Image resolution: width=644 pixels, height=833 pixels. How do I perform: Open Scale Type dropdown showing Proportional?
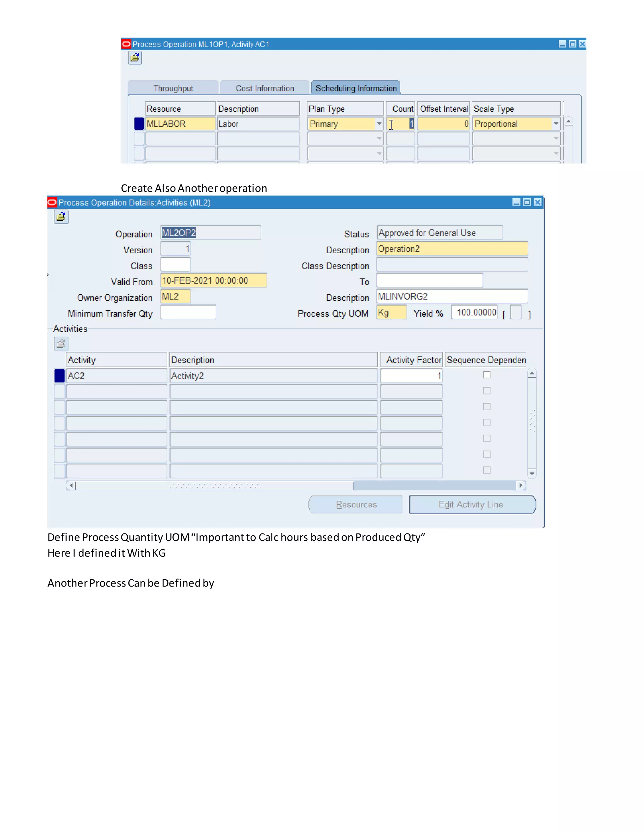coord(556,124)
